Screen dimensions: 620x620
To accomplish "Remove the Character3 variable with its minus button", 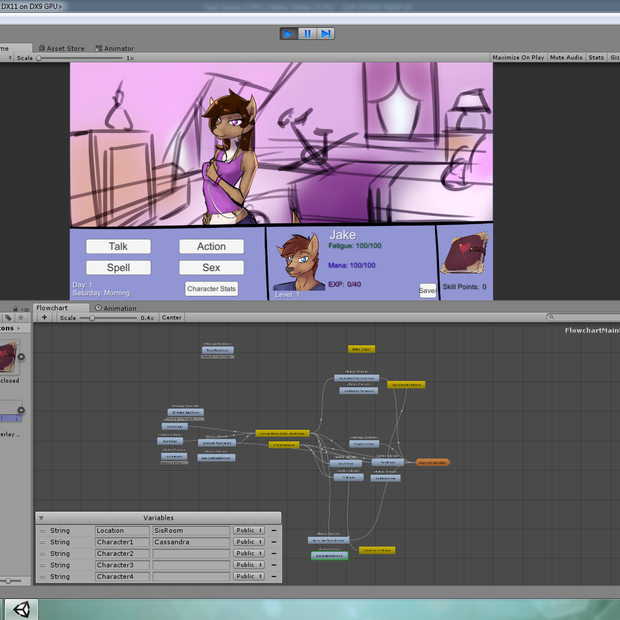I will coord(274,565).
